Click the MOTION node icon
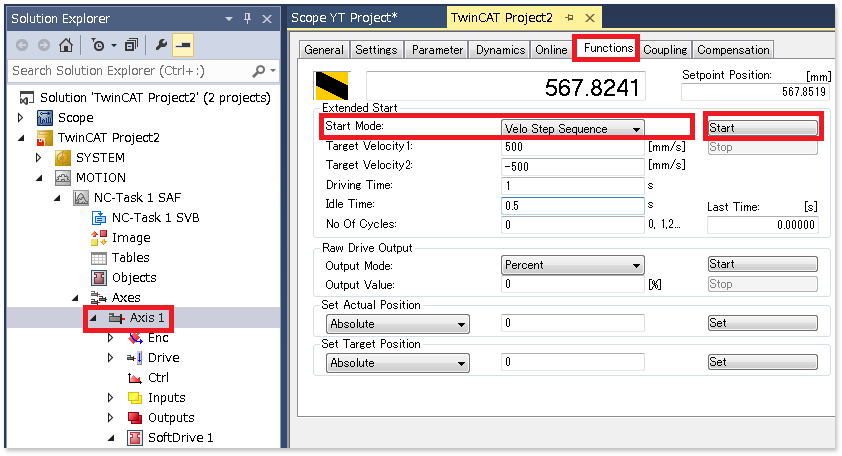 63,178
